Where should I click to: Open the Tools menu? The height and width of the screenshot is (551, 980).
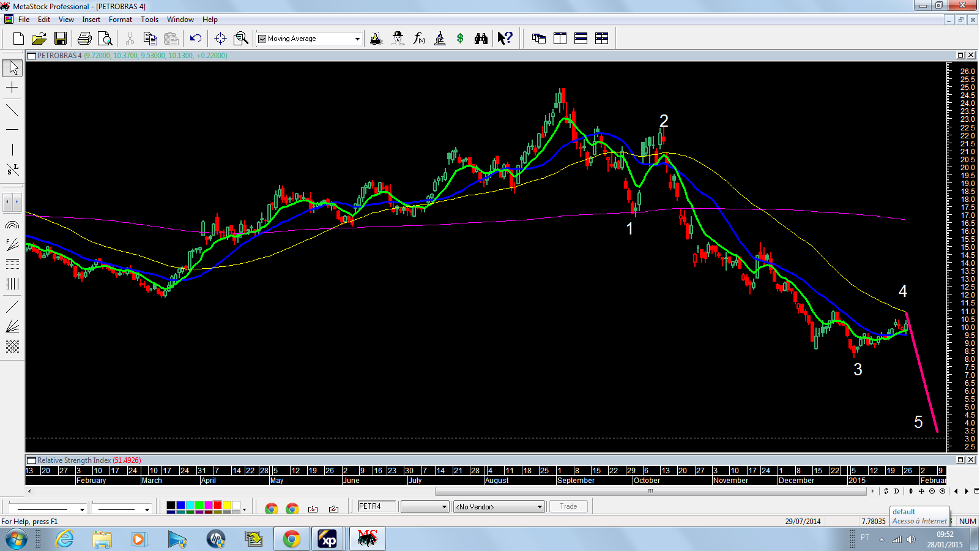(x=149, y=20)
